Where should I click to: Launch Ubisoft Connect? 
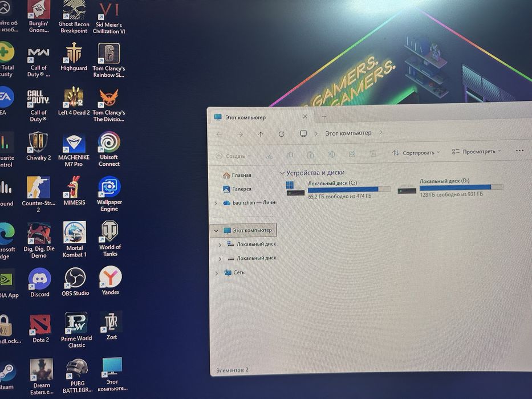pos(109,149)
